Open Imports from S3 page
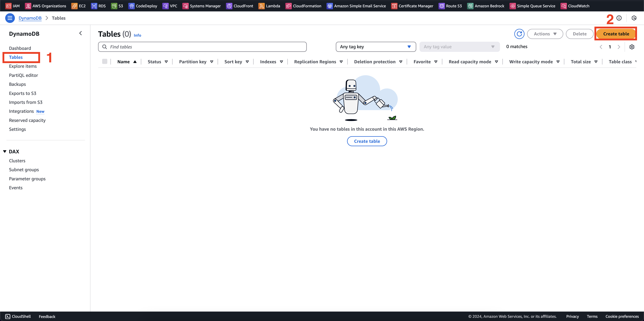 (26, 102)
